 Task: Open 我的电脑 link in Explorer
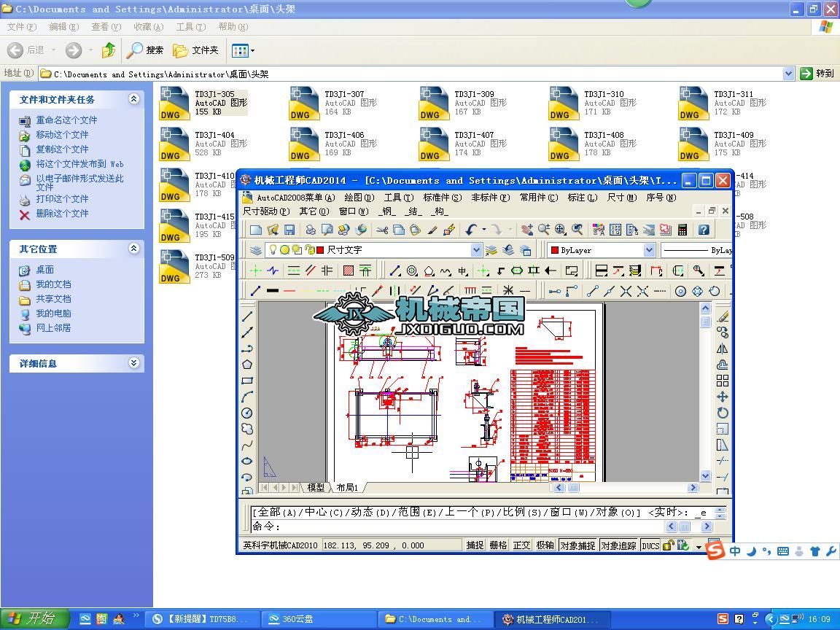53,314
